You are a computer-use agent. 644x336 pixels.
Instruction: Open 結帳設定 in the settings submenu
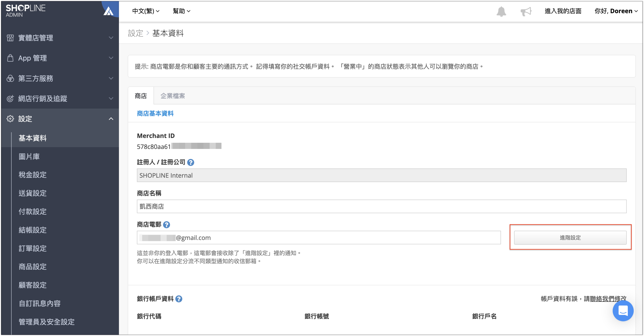tap(33, 230)
